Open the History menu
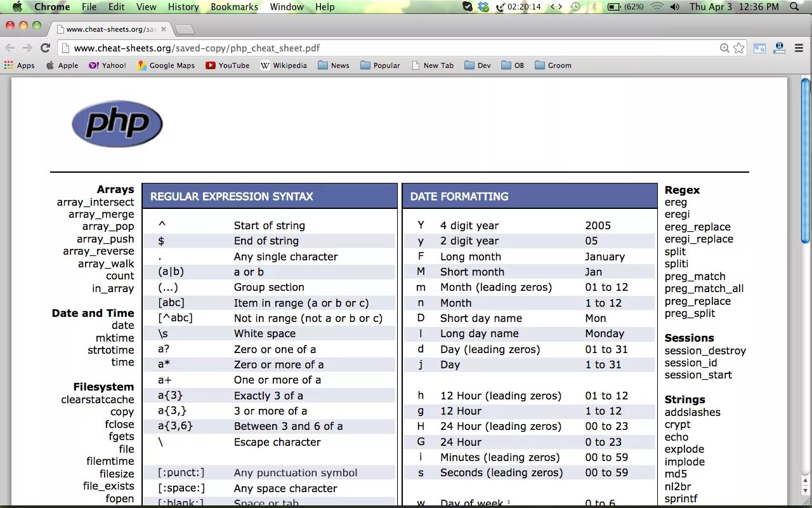Viewport: 812px width, 508px height. pos(183,7)
